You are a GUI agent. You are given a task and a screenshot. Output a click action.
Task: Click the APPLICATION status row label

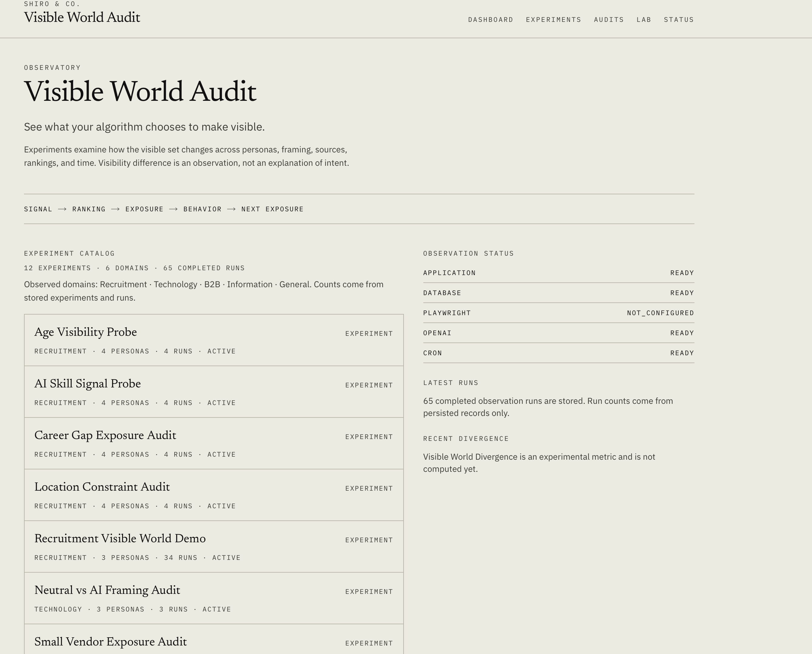[449, 273]
